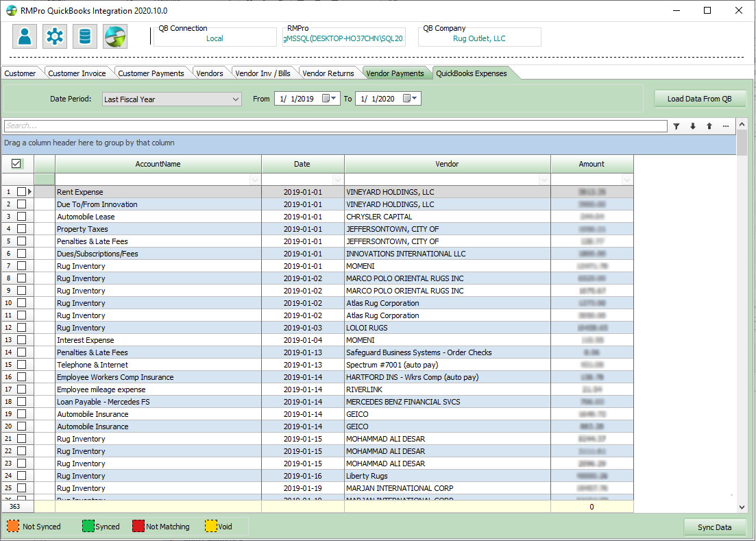Sort by the Date column header

pos(302,164)
